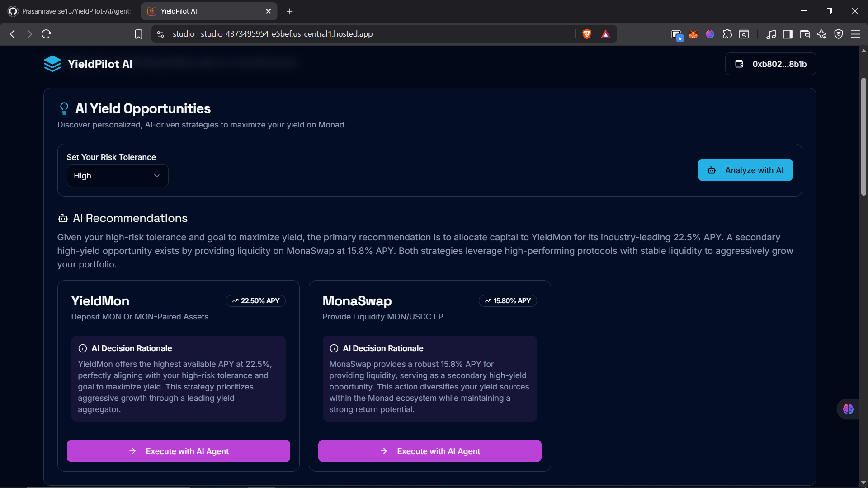Bookmark this page using bookmark icon

click(x=138, y=34)
